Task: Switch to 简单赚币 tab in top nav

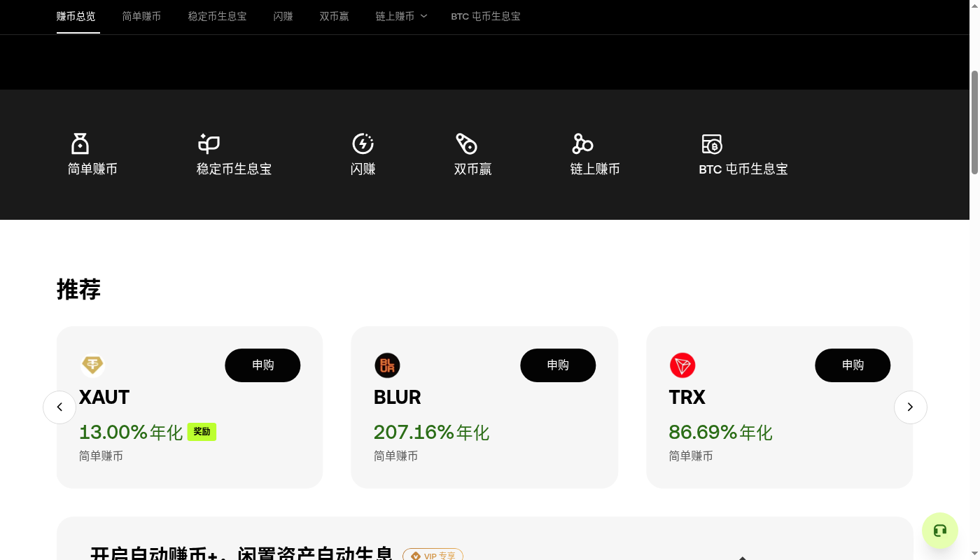Action: pyautogui.click(x=141, y=16)
